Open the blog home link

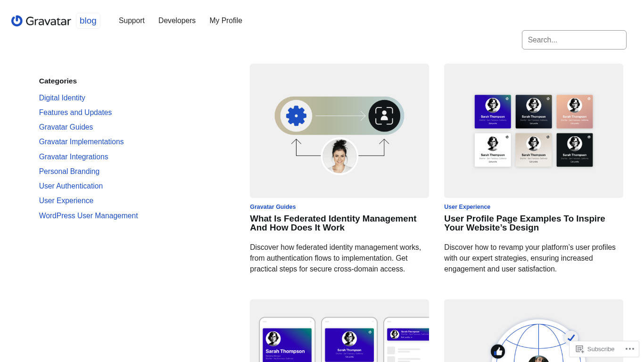(x=88, y=21)
